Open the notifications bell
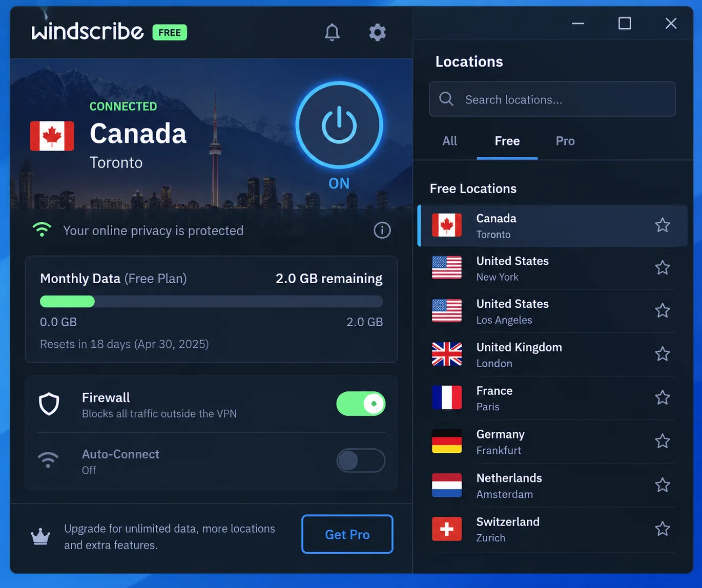Screen dimensions: 702x588 coord(332,32)
